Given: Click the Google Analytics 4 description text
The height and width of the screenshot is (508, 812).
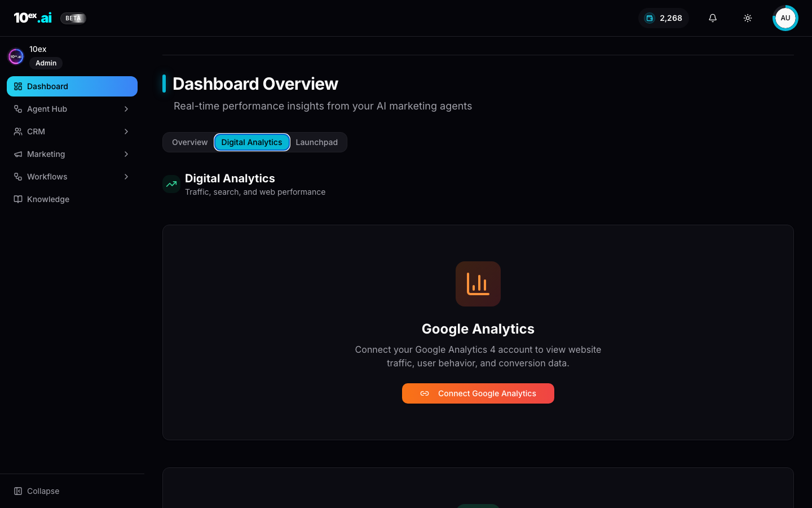Looking at the screenshot, I should pos(478,356).
